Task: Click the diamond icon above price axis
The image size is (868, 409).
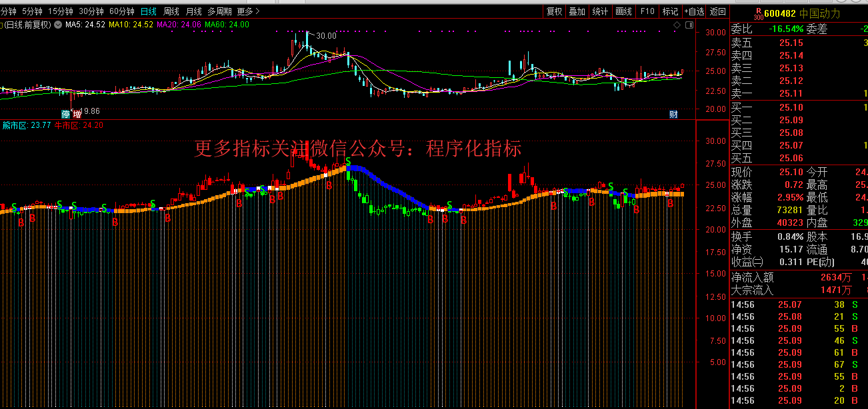Action: pyautogui.click(x=677, y=25)
